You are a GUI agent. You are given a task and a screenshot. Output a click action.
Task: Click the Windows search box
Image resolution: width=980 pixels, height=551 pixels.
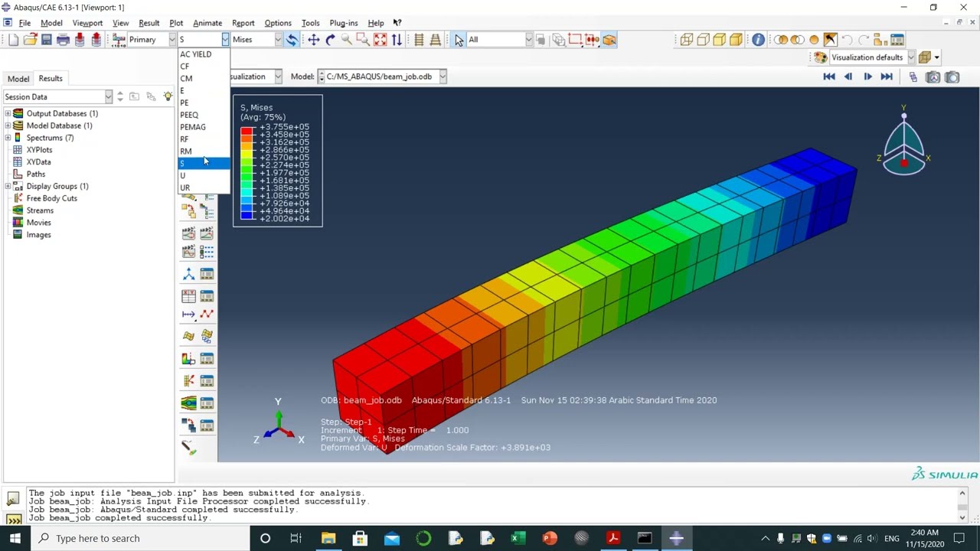[139, 538]
